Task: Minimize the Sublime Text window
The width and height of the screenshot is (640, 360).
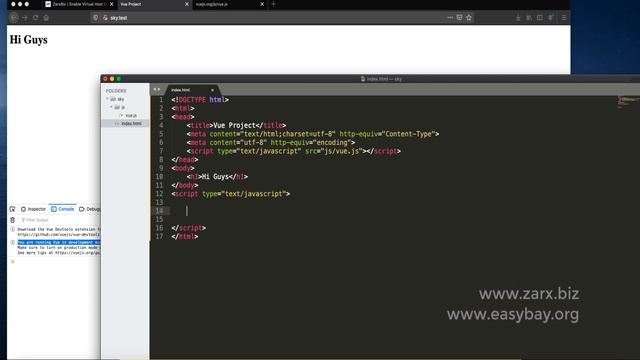Action: 112,79
